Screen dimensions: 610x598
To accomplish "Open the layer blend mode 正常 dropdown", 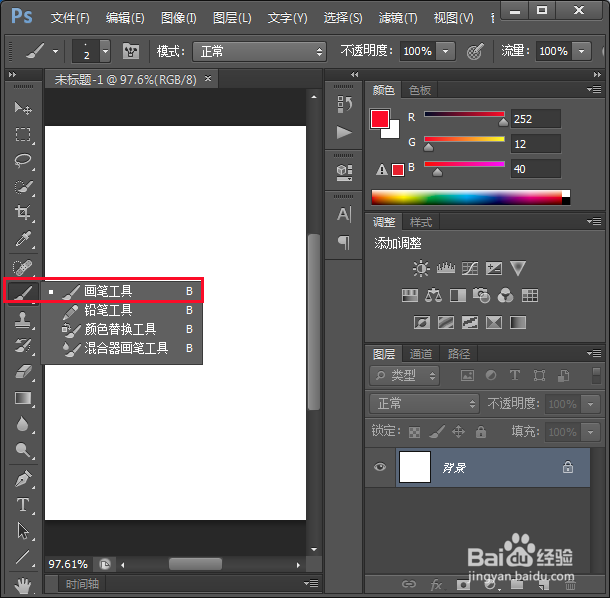I will (x=425, y=403).
